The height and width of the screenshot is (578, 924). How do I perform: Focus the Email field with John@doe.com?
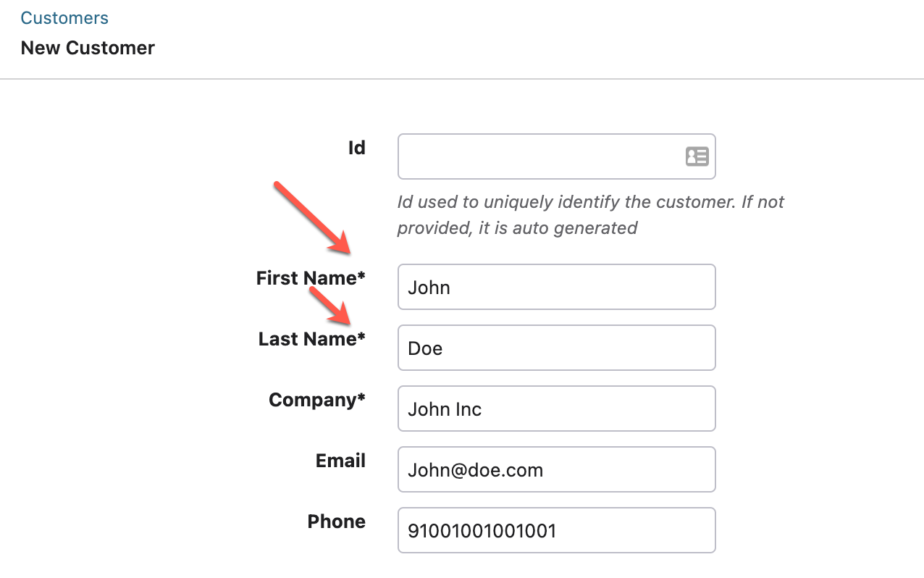click(x=556, y=469)
